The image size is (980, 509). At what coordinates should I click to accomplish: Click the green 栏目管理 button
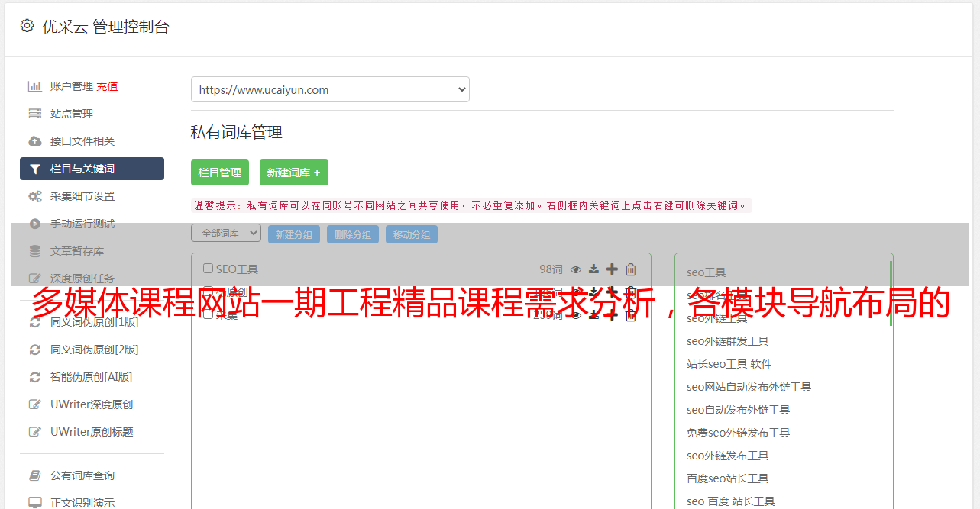[220, 172]
